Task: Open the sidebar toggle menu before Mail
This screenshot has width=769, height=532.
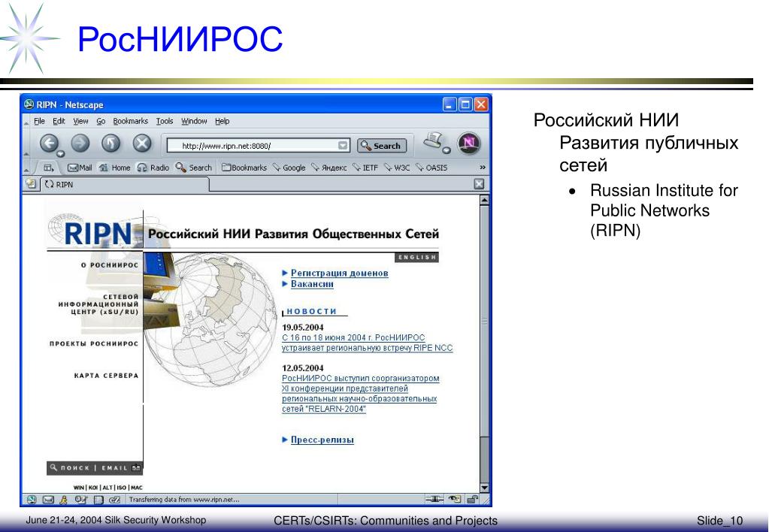Action: click(x=48, y=168)
